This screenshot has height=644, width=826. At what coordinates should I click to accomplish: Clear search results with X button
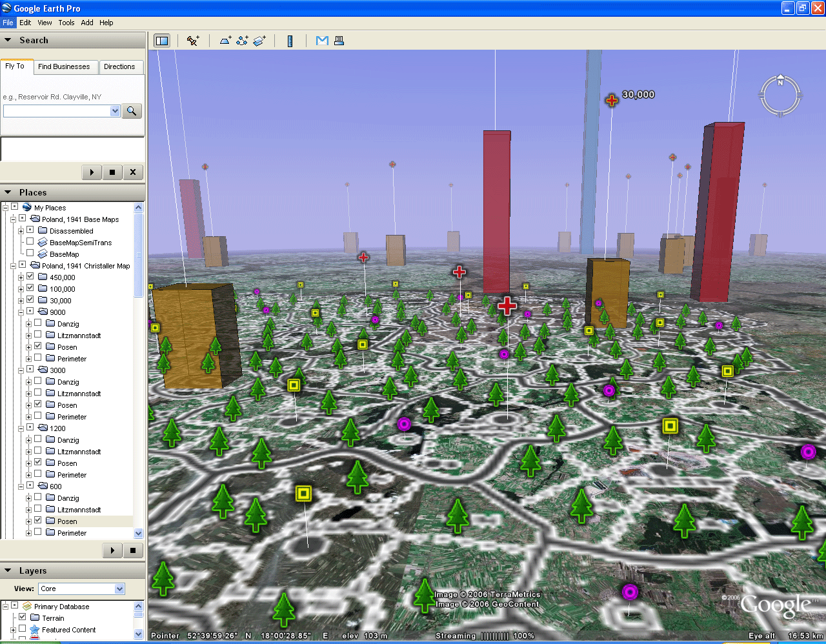tap(133, 172)
